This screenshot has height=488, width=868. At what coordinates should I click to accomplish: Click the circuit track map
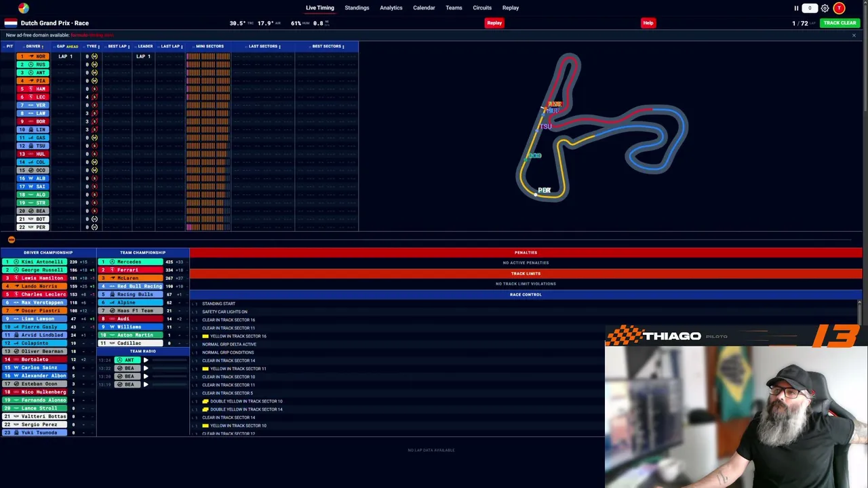coord(604,129)
